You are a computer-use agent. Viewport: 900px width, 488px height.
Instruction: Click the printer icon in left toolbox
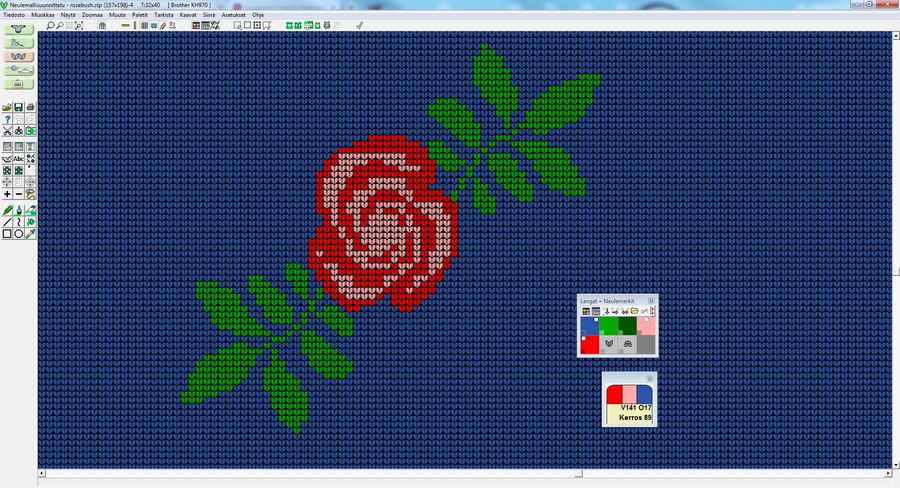click(x=31, y=107)
